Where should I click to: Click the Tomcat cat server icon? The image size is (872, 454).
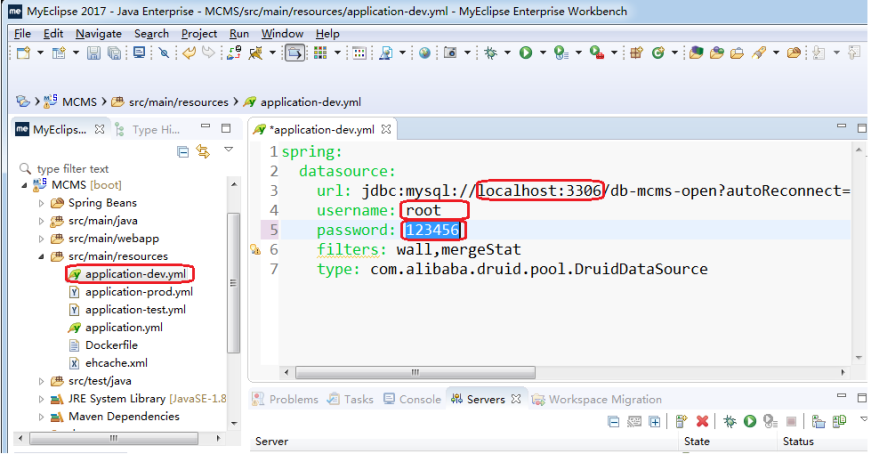point(256,53)
